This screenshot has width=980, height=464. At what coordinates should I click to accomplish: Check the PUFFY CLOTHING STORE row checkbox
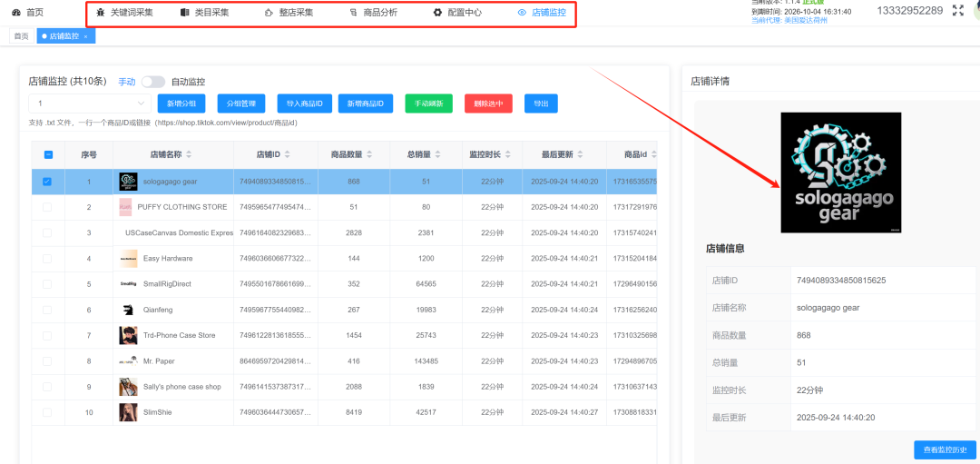[x=47, y=207]
